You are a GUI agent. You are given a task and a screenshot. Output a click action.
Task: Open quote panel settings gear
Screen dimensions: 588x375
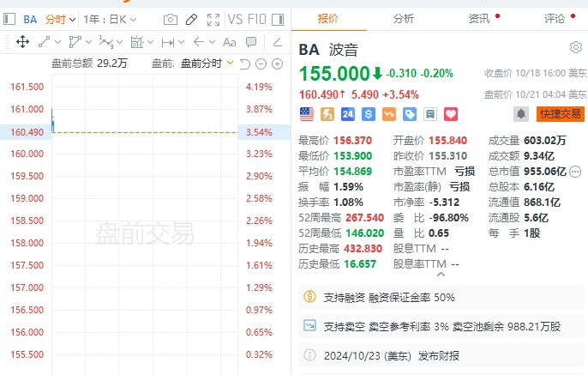click(x=576, y=47)
